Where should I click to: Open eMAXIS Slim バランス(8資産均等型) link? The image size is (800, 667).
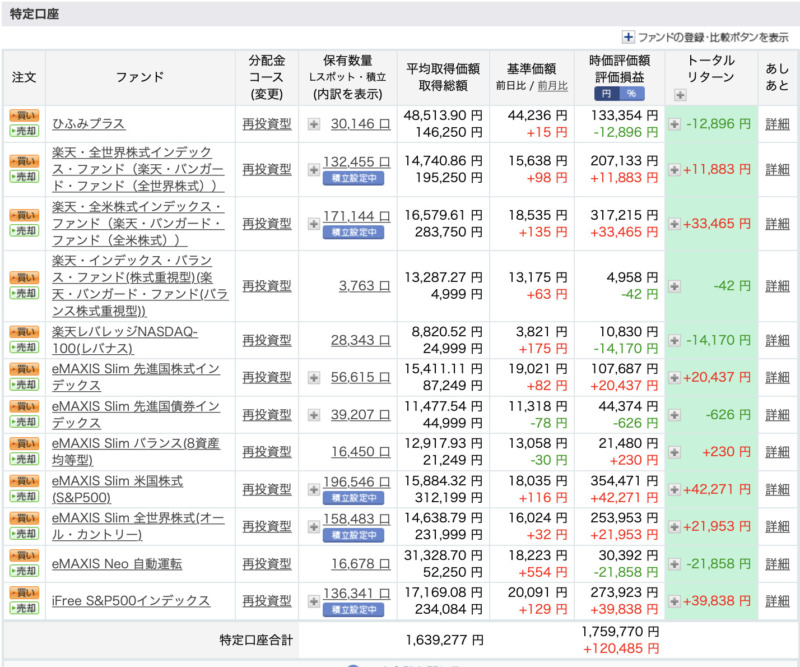click(x=136, y=452)
